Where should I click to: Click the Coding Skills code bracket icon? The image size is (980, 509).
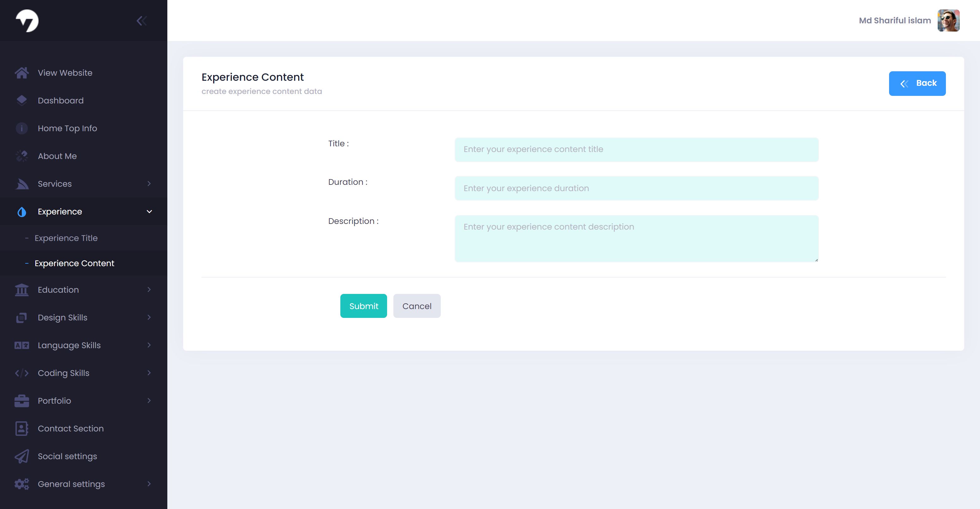pos(22,373)
